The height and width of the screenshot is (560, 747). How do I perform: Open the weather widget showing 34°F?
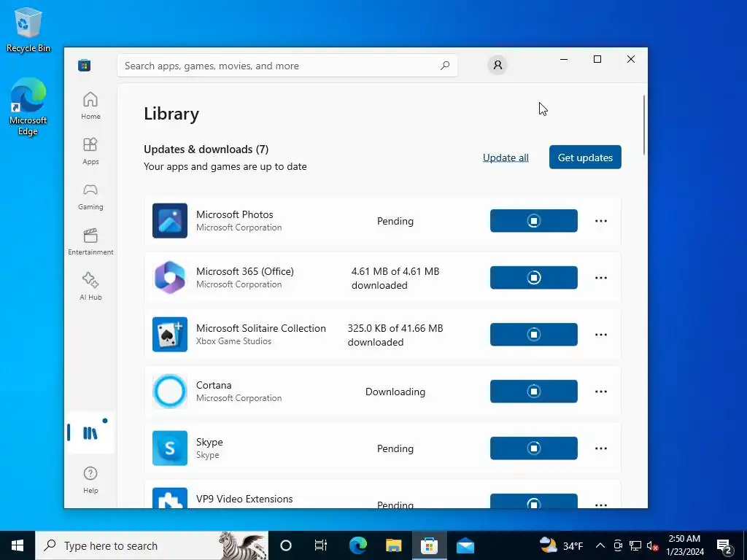[561, 545]
